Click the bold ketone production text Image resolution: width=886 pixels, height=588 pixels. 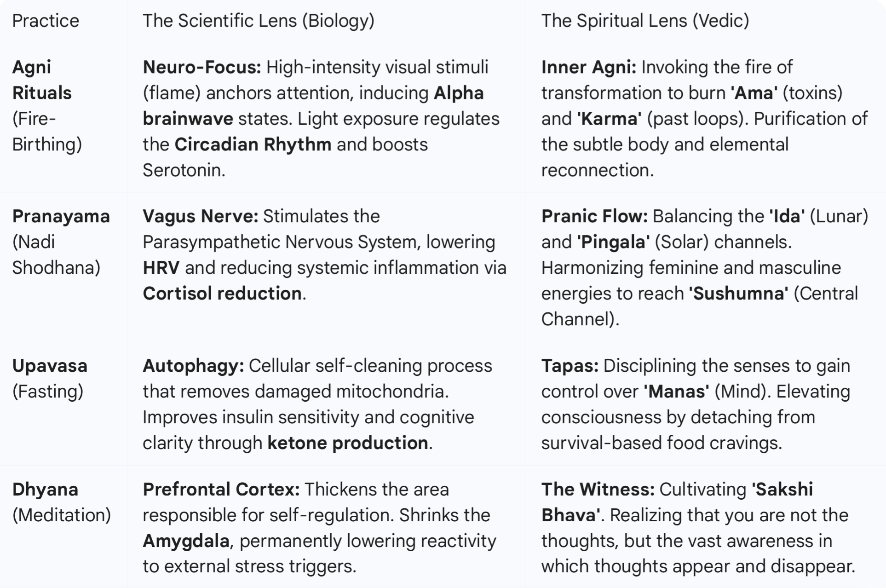tap(348, 443)
